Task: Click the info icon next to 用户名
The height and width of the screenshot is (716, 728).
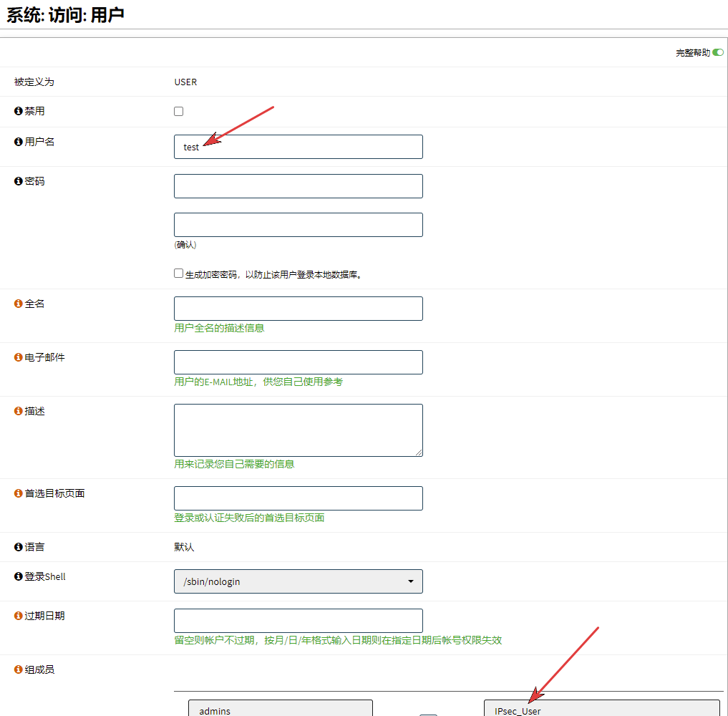Action: (x=19, y=142)
